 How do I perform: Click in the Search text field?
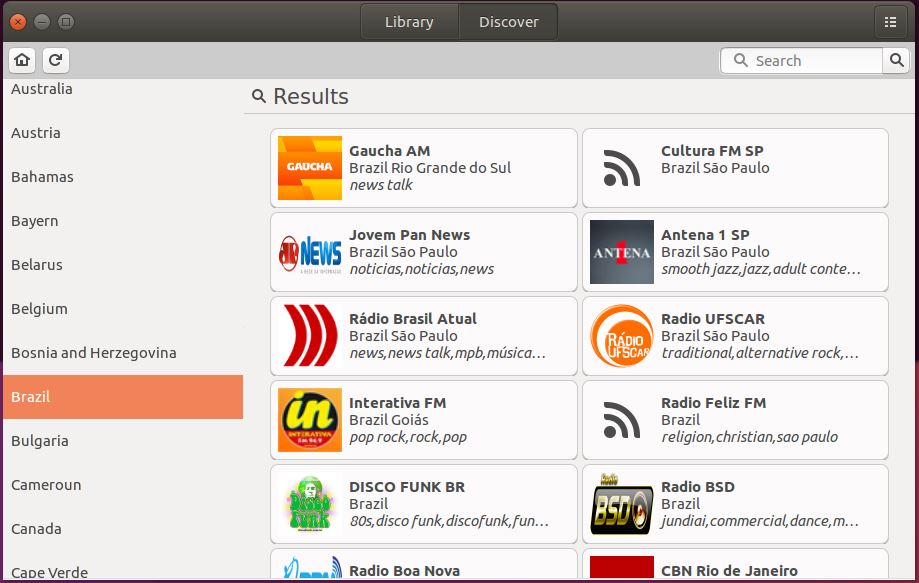pyautogui.click(x=810, y=61)
